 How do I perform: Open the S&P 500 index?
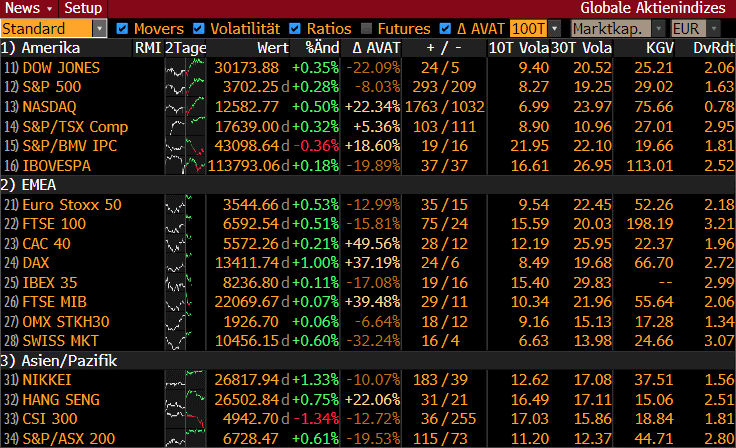(52, 87)
